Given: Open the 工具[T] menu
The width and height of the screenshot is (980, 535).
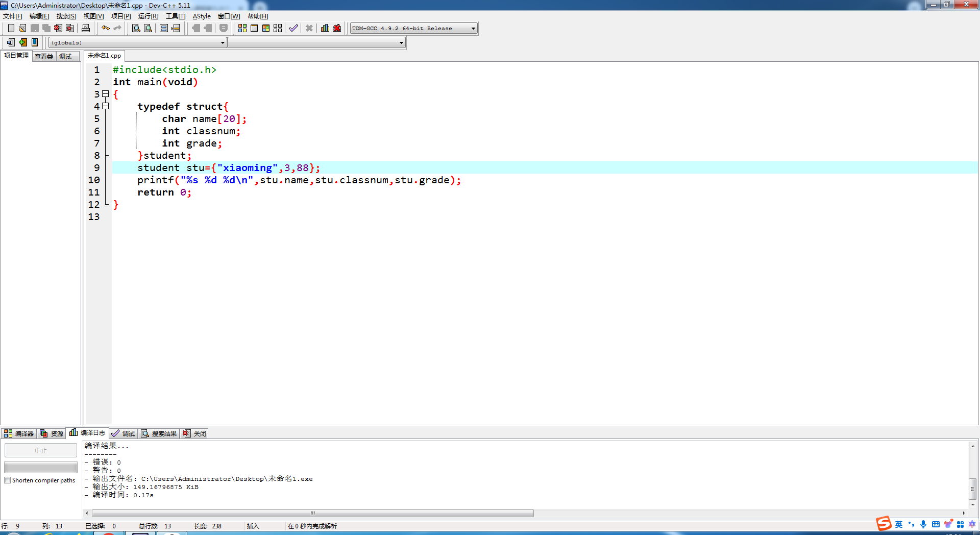Looking at the screenshot, I should tap(176, 16).
